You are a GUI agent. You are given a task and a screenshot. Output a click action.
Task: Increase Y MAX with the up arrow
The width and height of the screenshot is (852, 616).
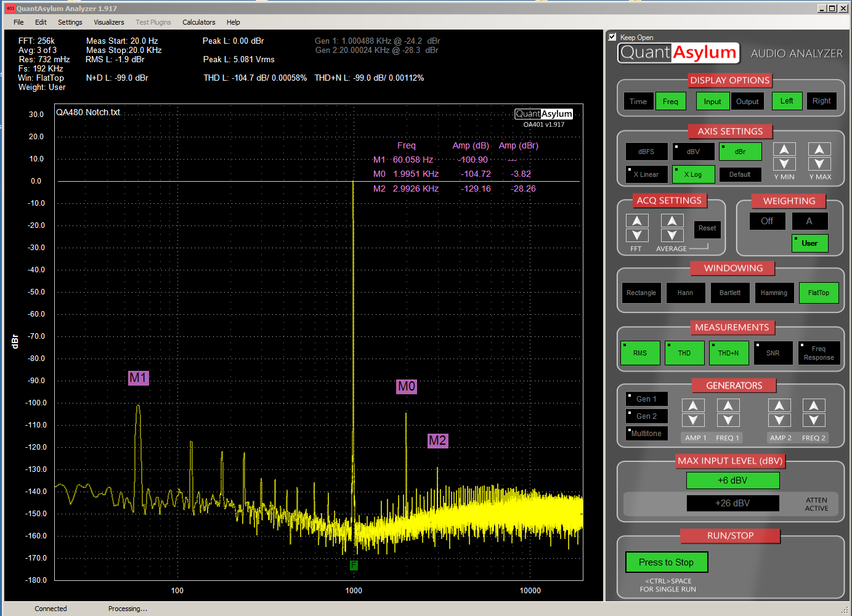819,149
